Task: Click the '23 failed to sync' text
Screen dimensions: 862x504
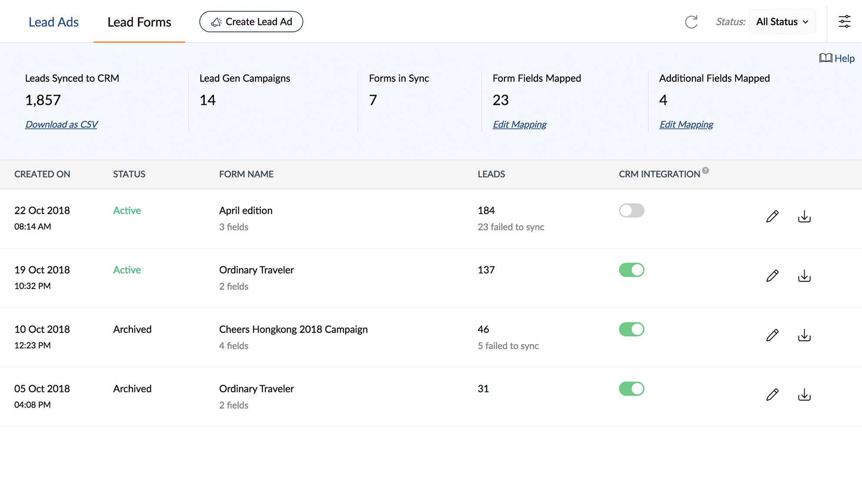Action: coord(511,227)
